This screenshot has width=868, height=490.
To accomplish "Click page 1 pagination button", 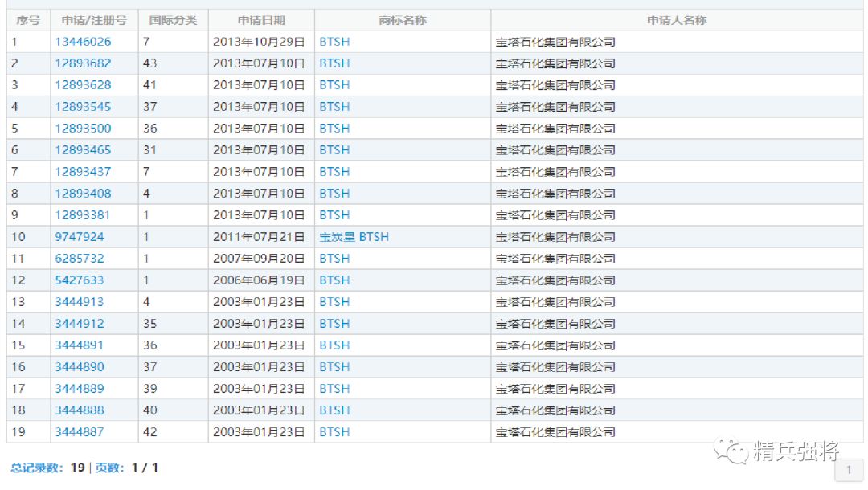I will 849,470.
